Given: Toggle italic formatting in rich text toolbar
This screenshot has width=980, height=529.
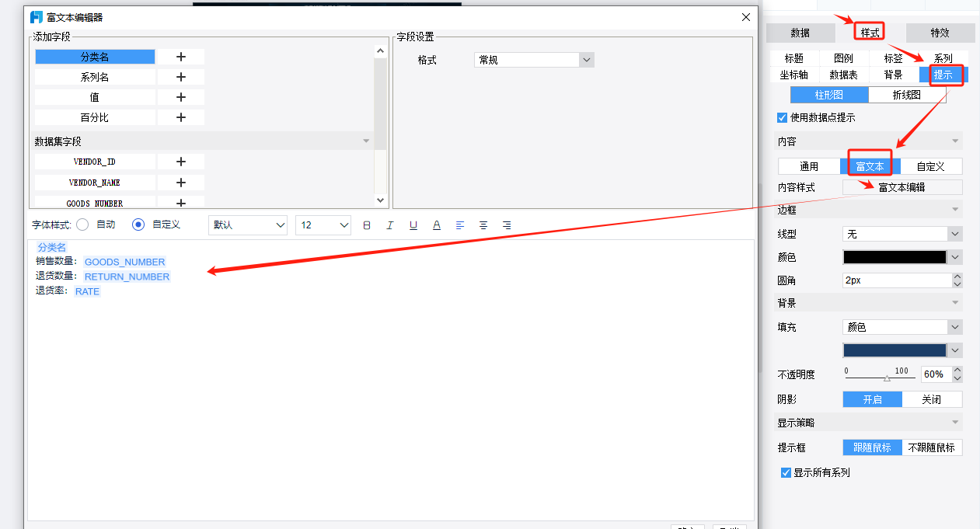Looking at the screenshot, I should point(390,225).
